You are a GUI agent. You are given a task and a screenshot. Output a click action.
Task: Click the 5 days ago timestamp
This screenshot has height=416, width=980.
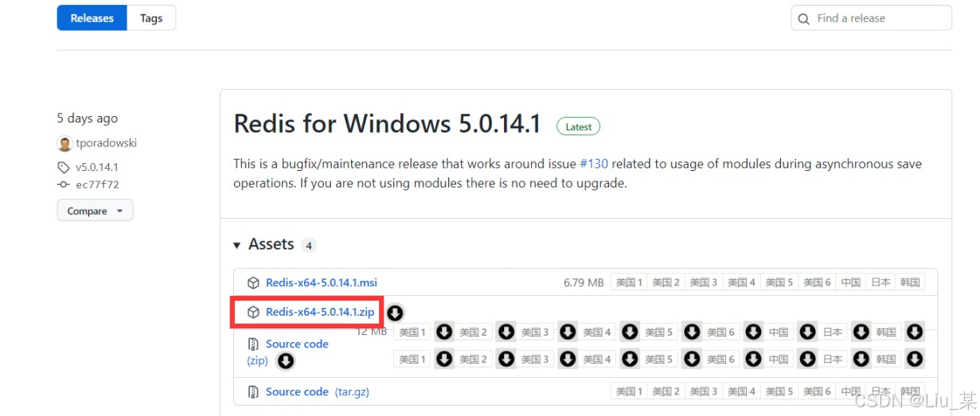(88, 119)
